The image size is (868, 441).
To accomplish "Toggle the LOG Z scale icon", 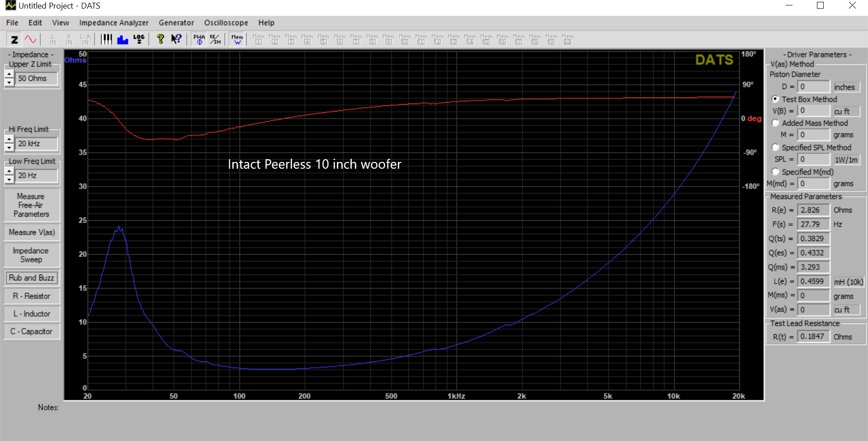I will [139, 39].
